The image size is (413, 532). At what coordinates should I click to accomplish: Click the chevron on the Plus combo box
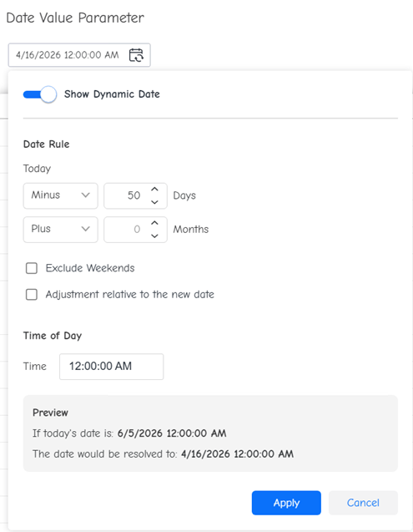pyautogui.click(x=85, y=229)
